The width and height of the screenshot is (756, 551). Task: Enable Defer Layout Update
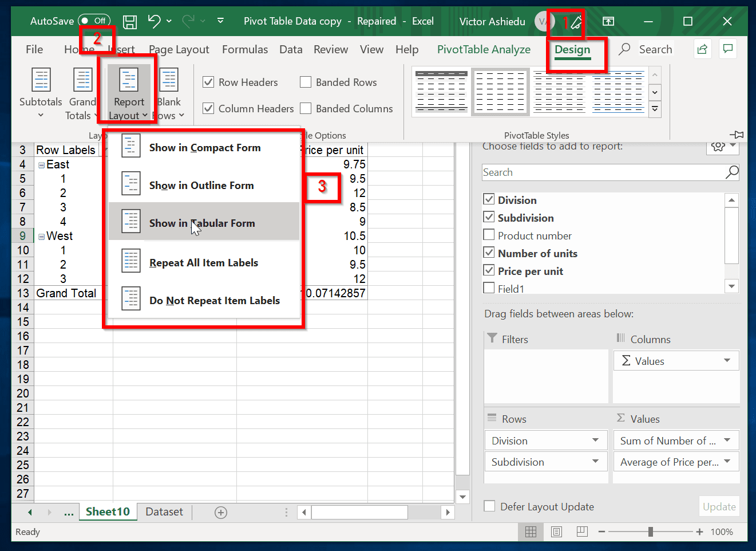pyautogui.click(x=489, y=506)
